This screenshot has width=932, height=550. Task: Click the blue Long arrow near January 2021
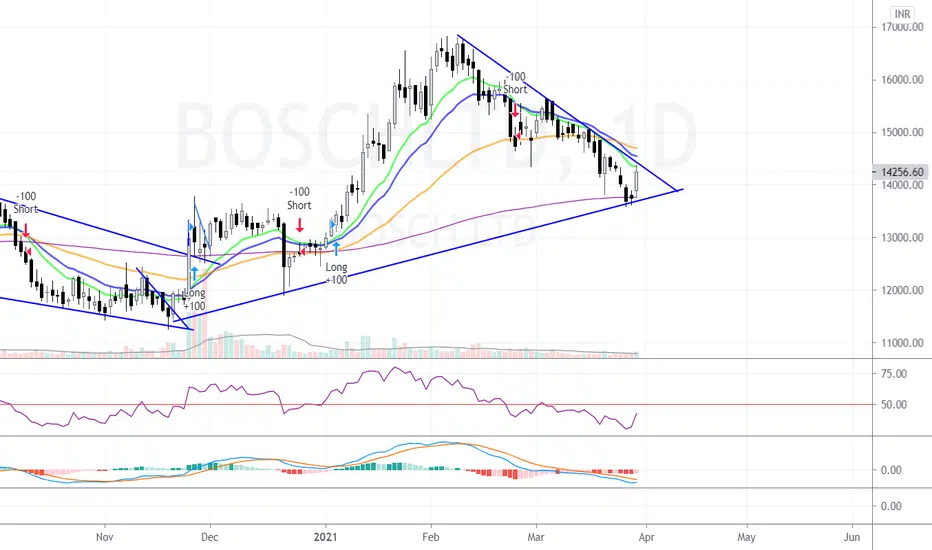click(x=336, y=249)
